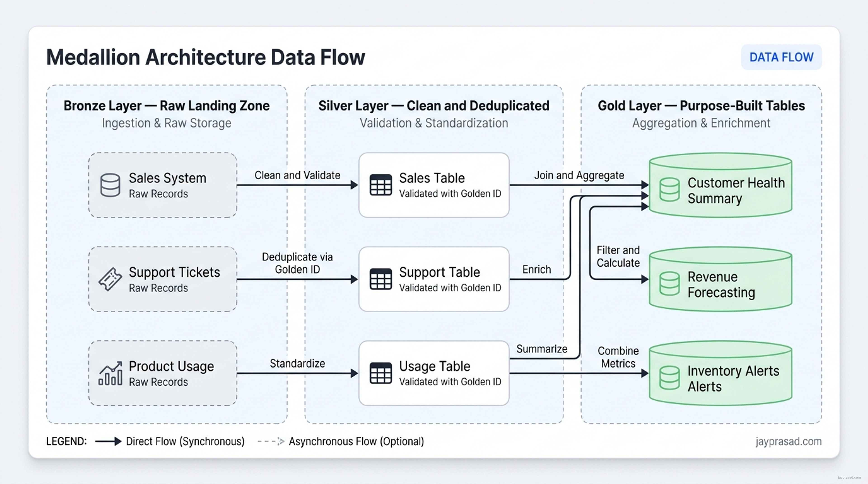The height and width of the screenshot is (484, 868).
Task: Click the DATA FLOW badge
Action: tap(781, 57)
